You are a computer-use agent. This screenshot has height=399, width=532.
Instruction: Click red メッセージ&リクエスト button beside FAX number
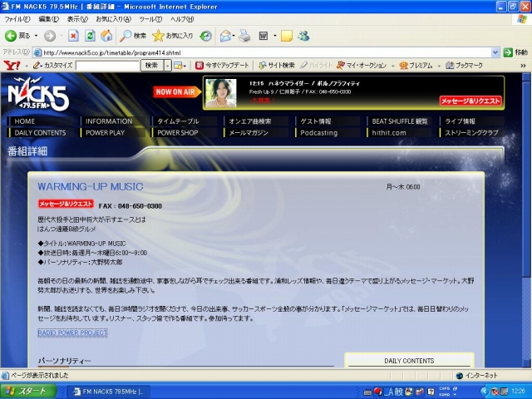pos(66,204)
